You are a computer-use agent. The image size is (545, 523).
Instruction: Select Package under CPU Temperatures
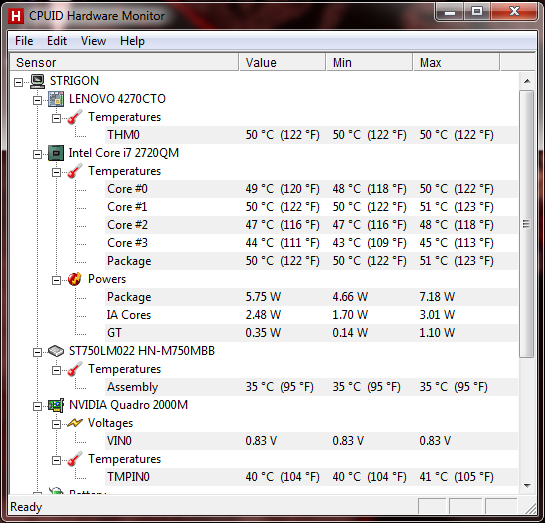(311, 261)
